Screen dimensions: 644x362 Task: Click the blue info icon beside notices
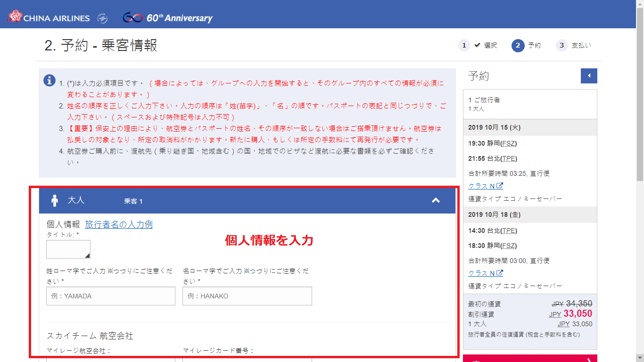[x=50, y=81]
